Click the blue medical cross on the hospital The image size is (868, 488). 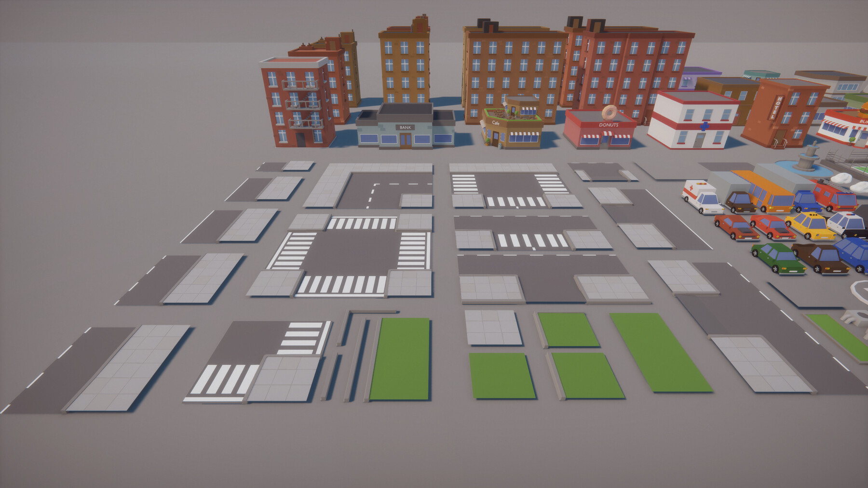(x=705, y=127)
